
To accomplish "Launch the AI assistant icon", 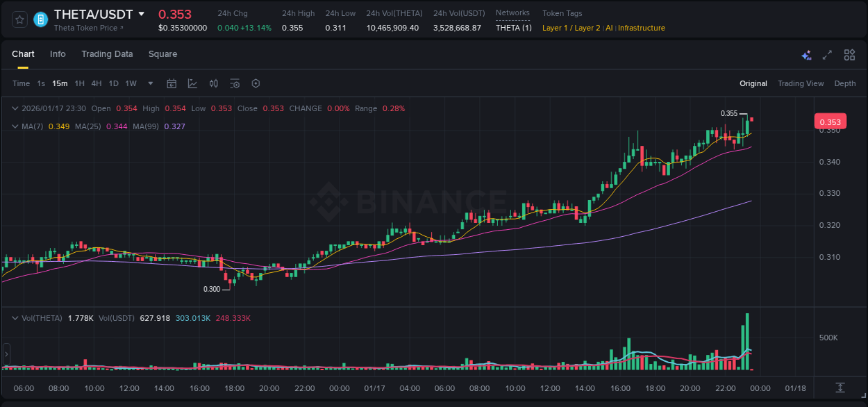I will pos(806,54).
